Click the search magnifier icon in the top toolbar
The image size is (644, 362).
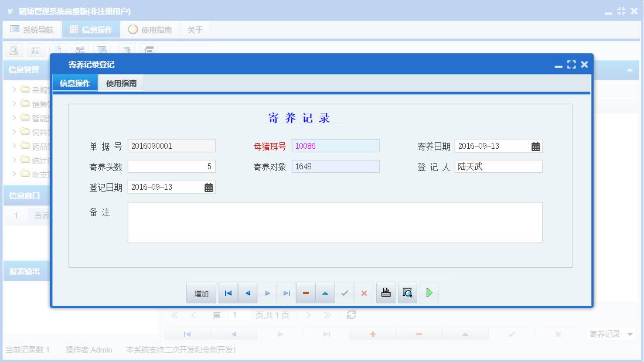point(13,50)
